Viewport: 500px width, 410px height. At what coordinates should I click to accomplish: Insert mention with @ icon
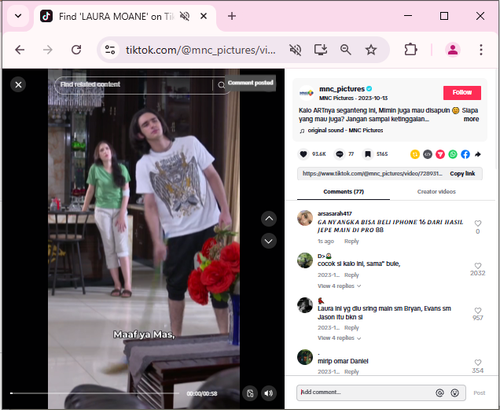pyautogui.click(x=440, y=393)
